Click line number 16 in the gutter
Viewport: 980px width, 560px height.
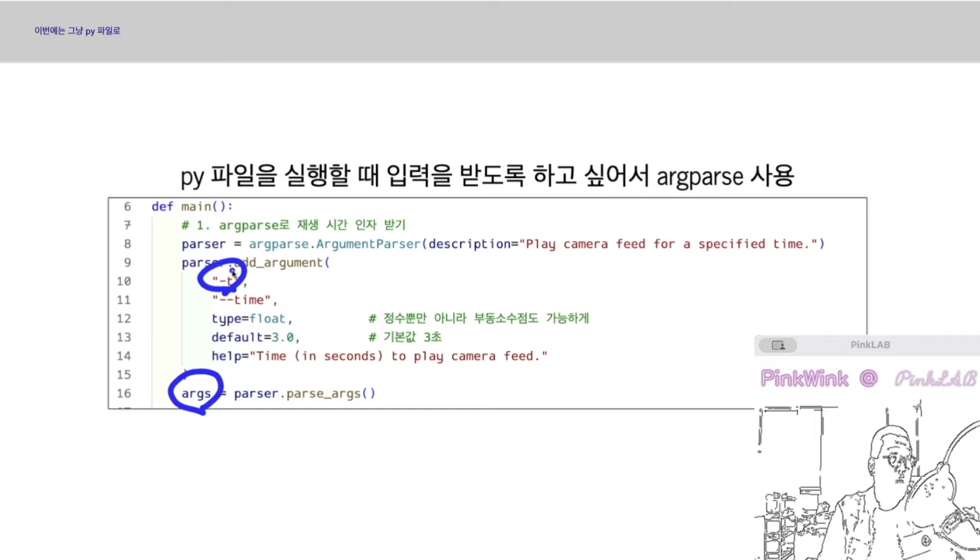click(124, 393)
